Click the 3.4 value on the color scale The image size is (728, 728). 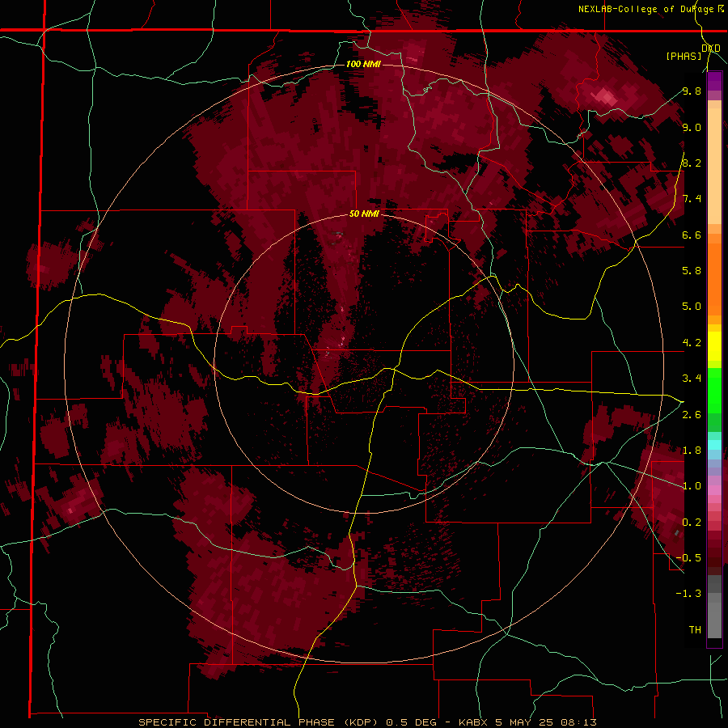click(692, 379)
